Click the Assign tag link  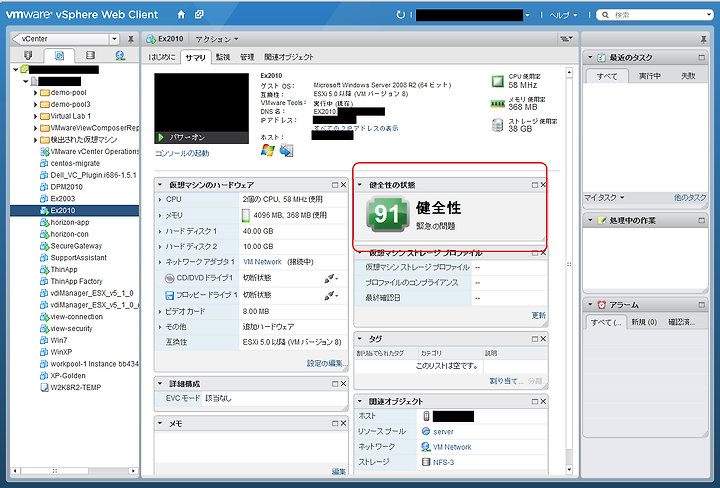click(506, 381)
